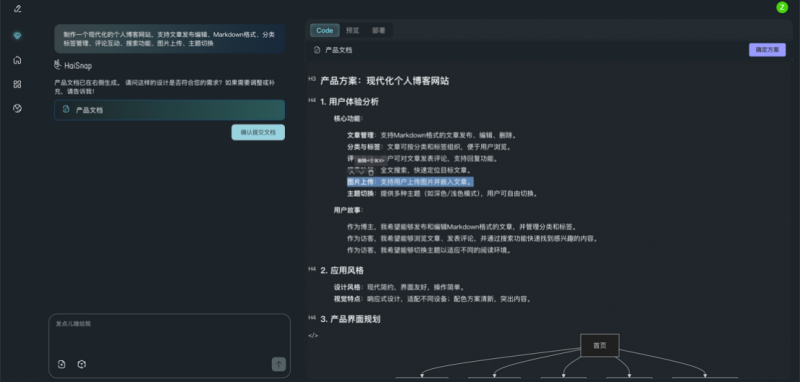Screen dimensions: 800x382
Task: Click the user story about 搜索功能
Action: click(x=472, y=239)
